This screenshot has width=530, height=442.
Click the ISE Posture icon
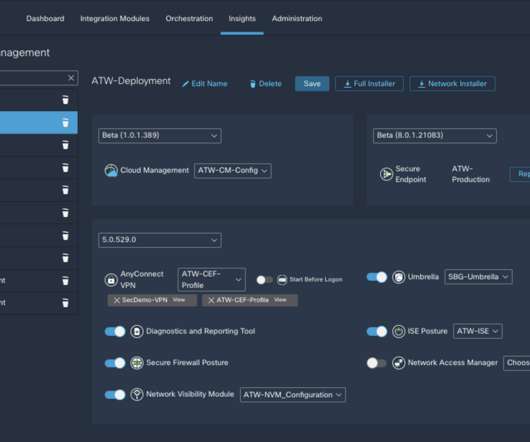coord(399,332)
